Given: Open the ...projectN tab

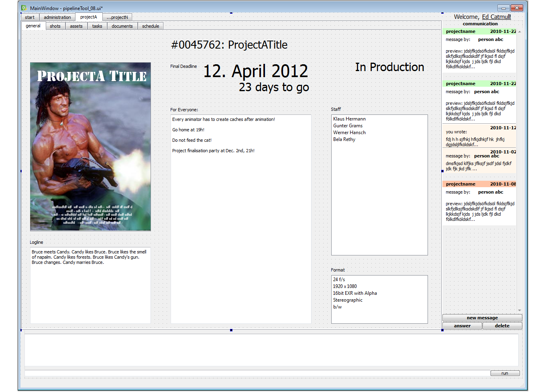Looking at the screenshot, I should (x=117, y=17).
